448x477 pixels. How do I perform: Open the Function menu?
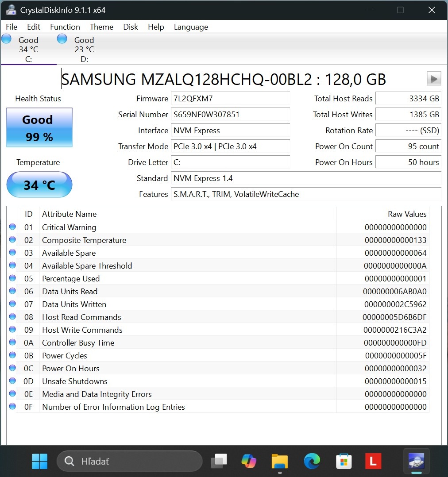(x=65, y=27)
